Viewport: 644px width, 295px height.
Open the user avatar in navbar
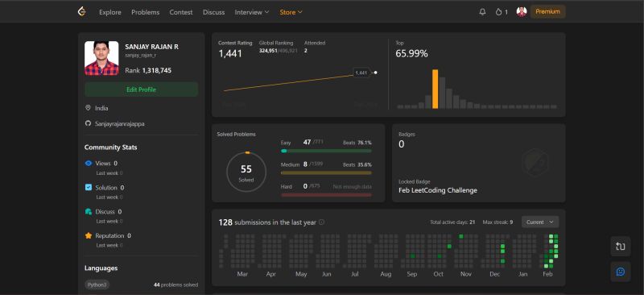[522, 12]
